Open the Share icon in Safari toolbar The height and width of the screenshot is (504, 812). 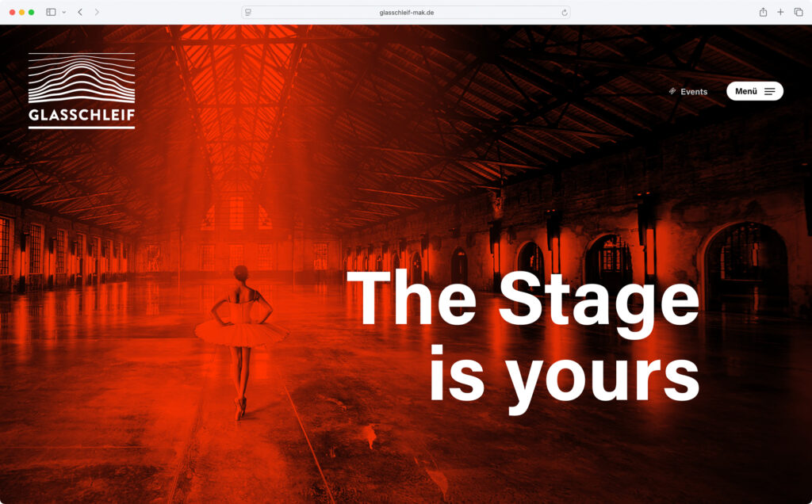(x=763, y=12)
